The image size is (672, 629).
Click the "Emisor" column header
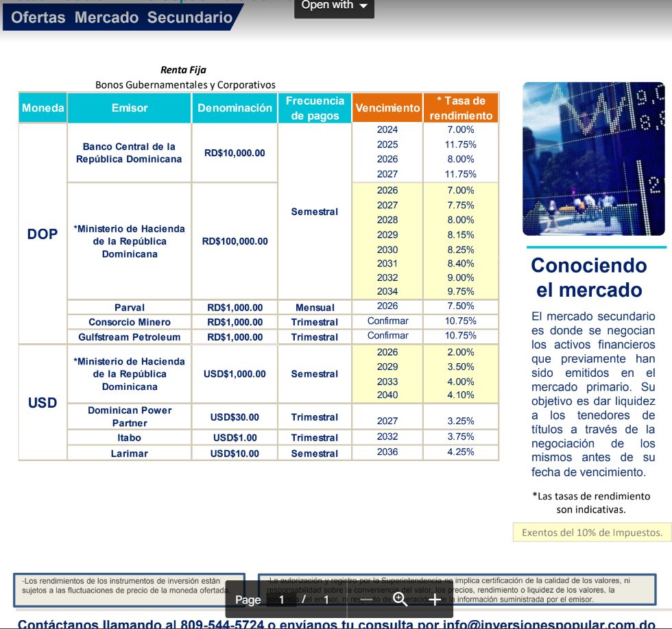[130, 108]
